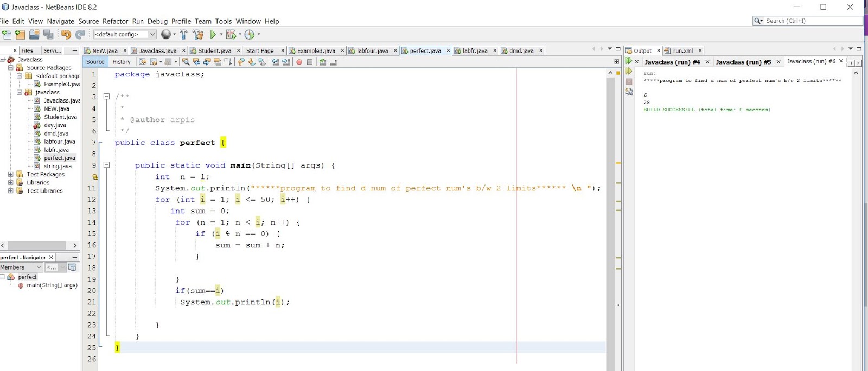This screenshot has width=868, height=371.
Task: Toggle Bookmark in editor toolbar
Action: coord(262,62)
